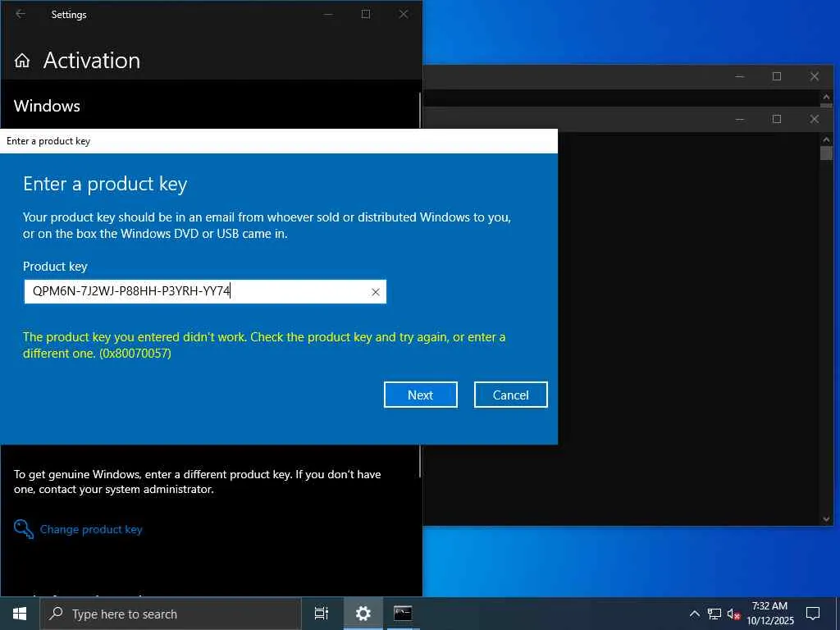Viewport: 840px width, 630px height.
Task: Click the front console scrollbar thumb
Action: click(x=826, y=153)
